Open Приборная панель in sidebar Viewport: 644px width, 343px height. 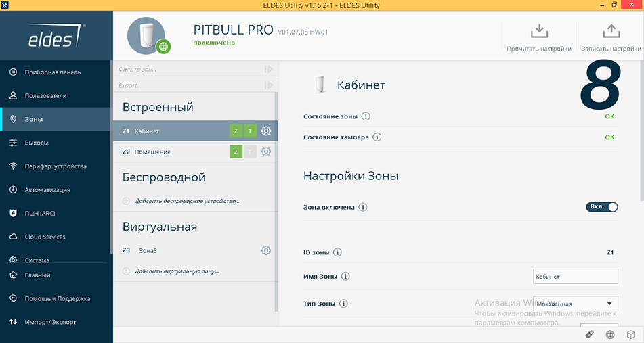tap(56, 72)
